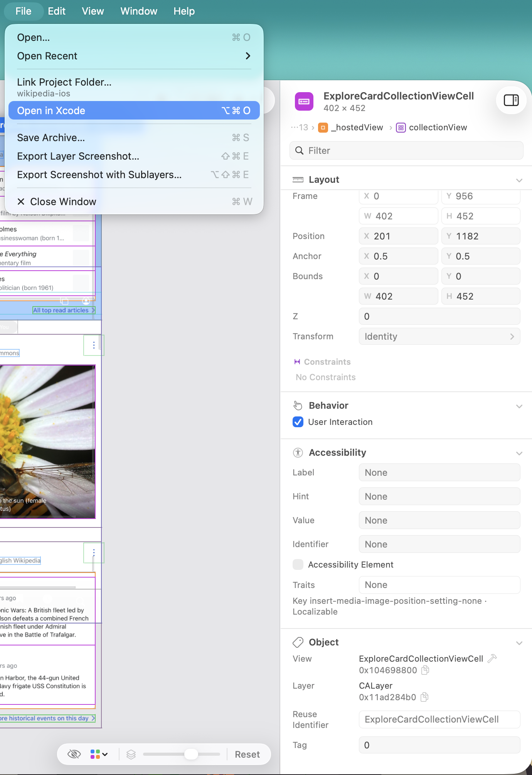This screenshot has height=775, width=532.
Task: Click the Object tag icon
Action: (298, 642)
